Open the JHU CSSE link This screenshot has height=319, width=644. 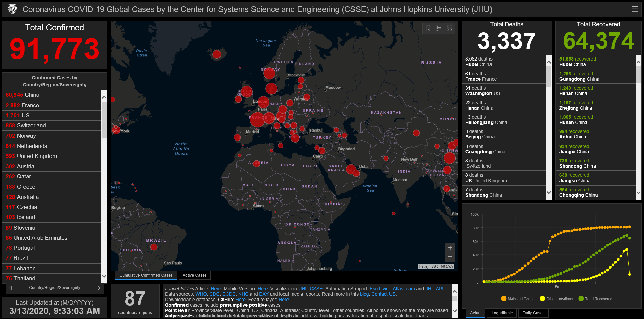[x=311, y=289]
